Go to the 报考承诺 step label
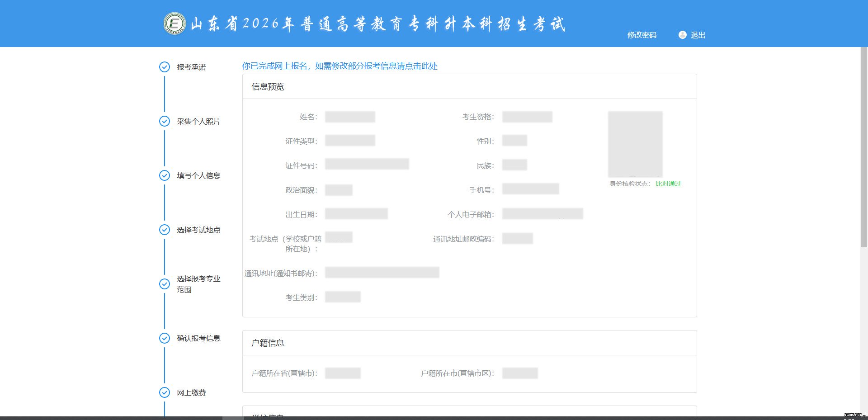 coord(191,67)
